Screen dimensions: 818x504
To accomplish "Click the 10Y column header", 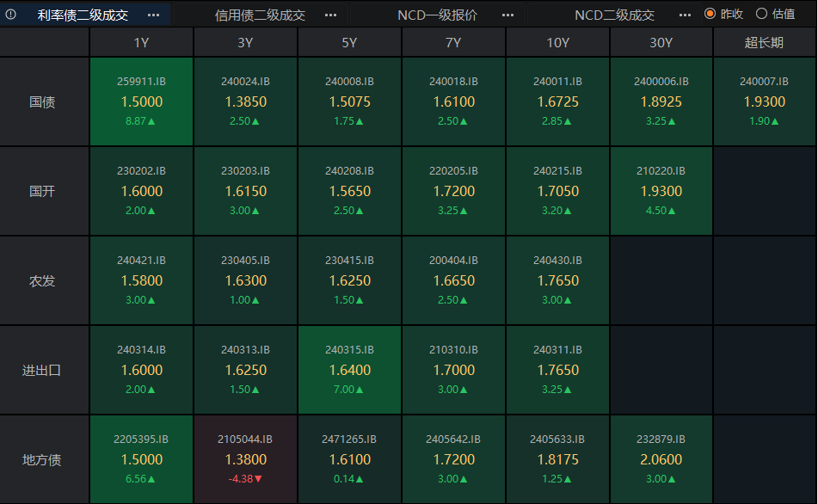I will point(557,42).
